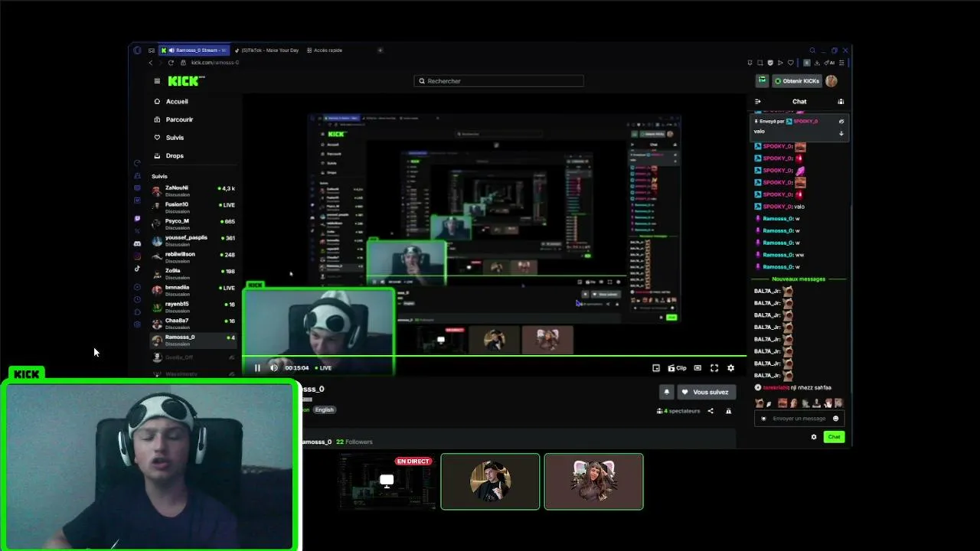The height and width of the screenshot is (551, 980).
Task: Open the user profile avatar menu
Action: coord(831,81)
